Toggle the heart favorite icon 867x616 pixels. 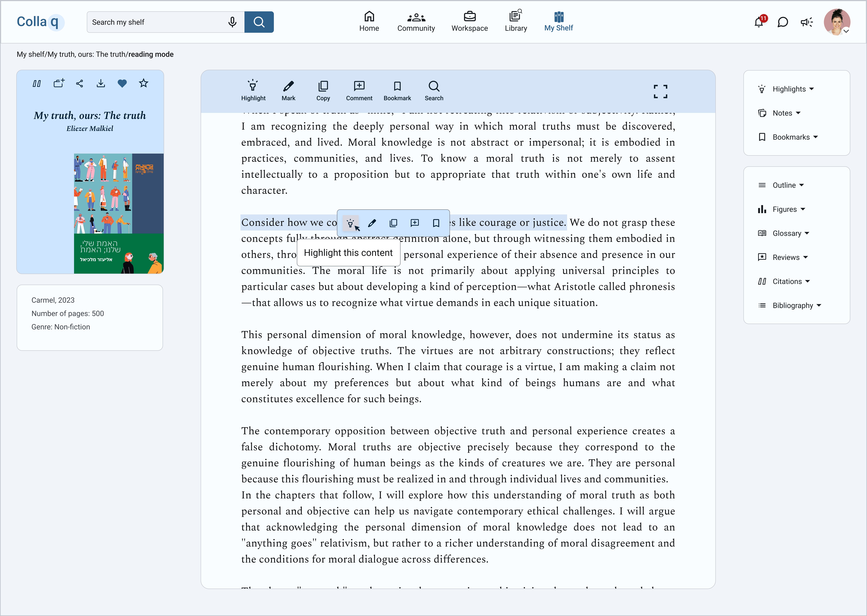122,84
